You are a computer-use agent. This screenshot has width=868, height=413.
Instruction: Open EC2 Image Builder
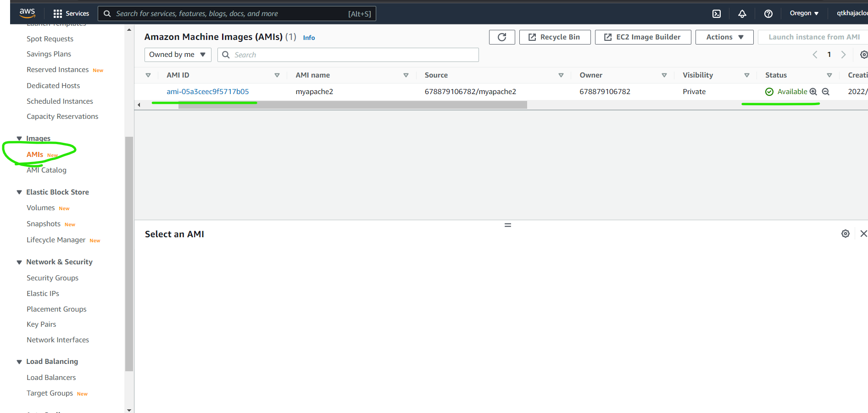click(643, 37)
